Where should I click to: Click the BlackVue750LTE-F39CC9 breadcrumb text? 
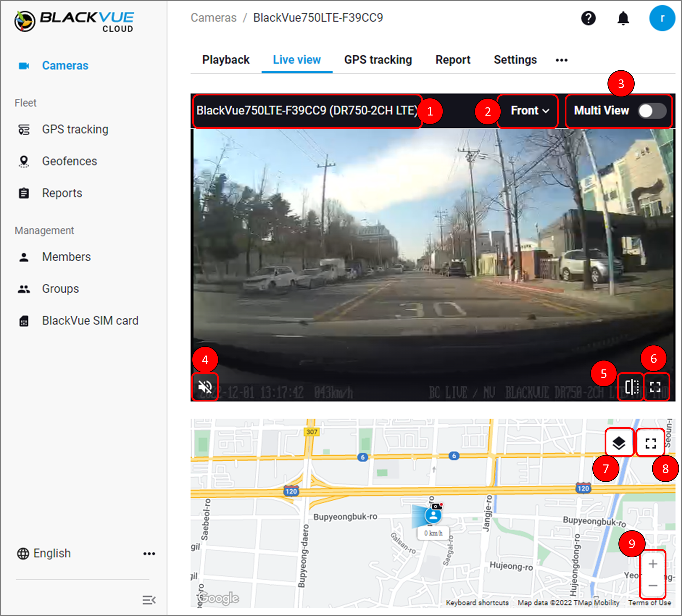point(318,18)
